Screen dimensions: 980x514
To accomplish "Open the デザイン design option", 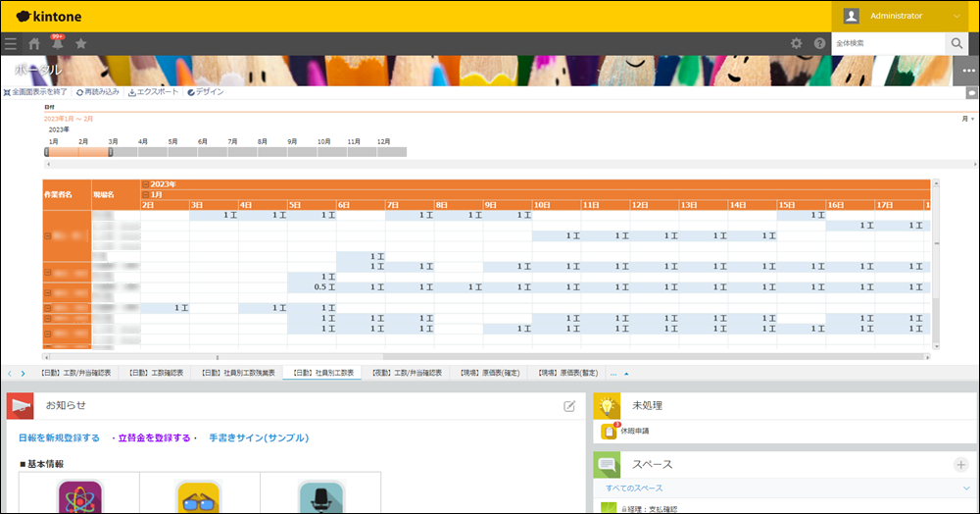I will pyautogui.click(x=206, y=92).
